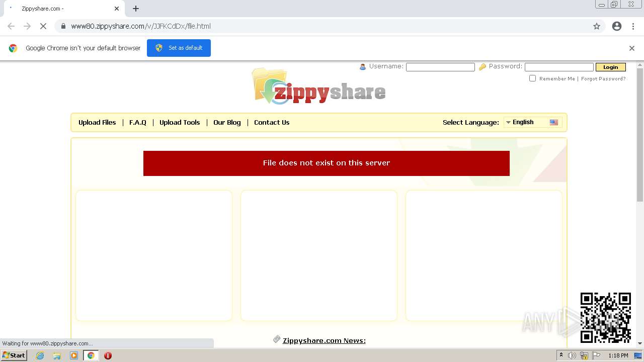
Task: Click the Select Language label
Action: (471, 122)
